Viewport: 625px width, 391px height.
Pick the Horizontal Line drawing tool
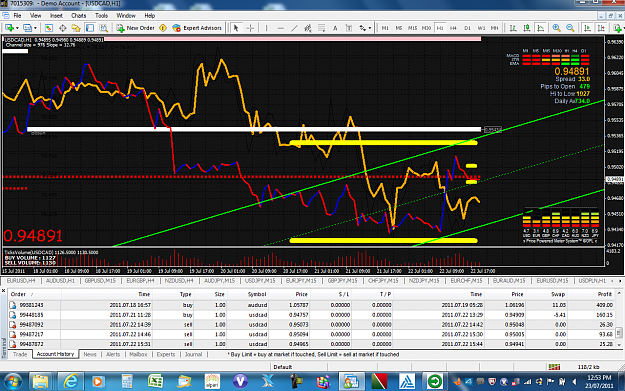click(281, 28)
